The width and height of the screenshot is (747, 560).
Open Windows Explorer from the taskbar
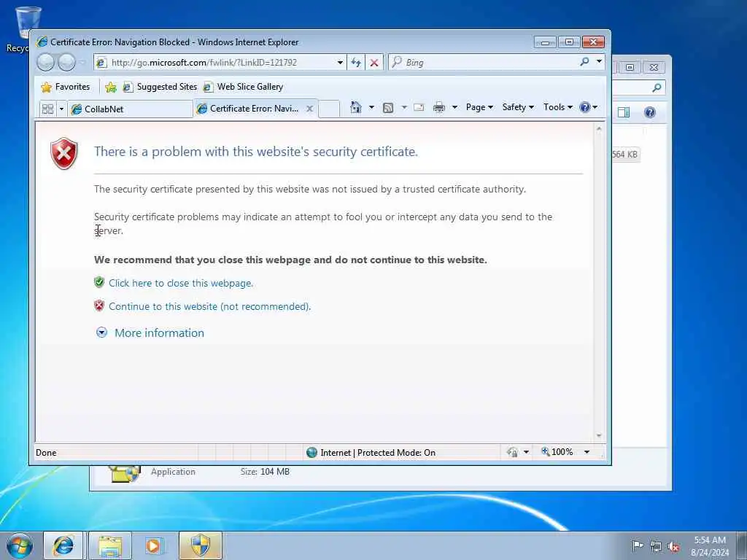[x=111, y=545]
